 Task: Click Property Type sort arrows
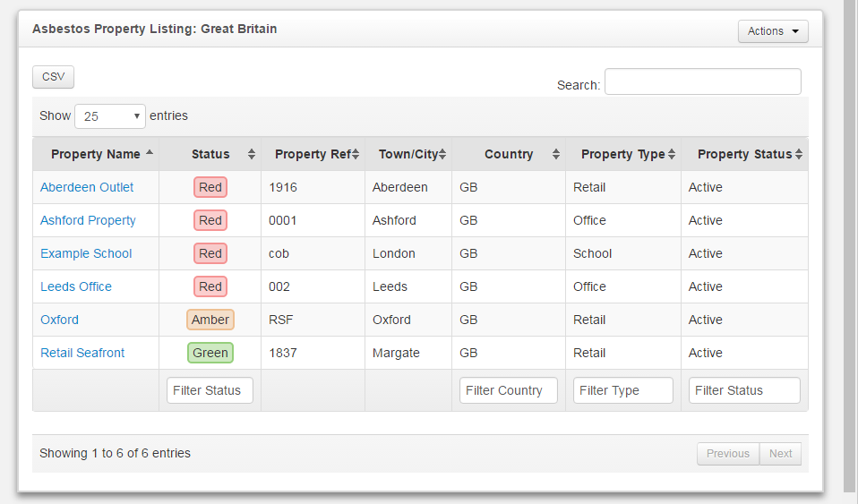point(672,154)
